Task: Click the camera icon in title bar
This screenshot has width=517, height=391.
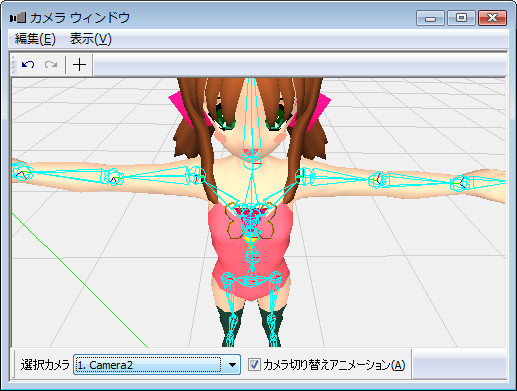Action: click(18, 18)
